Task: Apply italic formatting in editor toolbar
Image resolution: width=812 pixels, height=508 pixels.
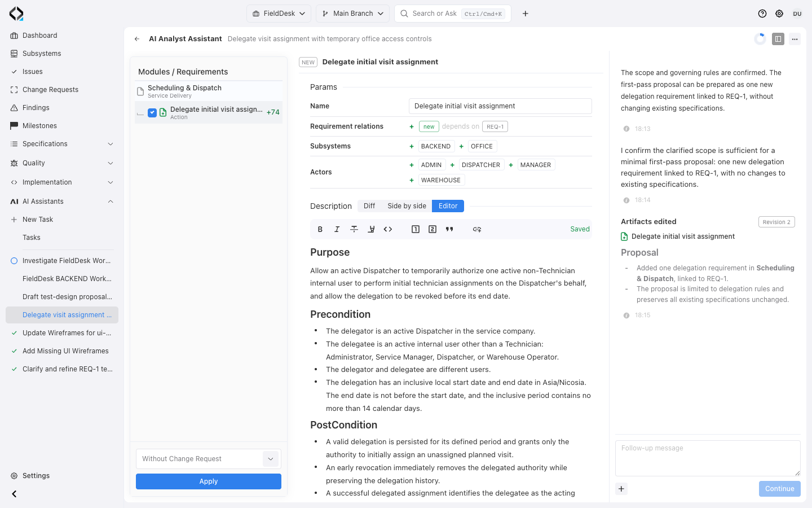Action: point(337,229)
